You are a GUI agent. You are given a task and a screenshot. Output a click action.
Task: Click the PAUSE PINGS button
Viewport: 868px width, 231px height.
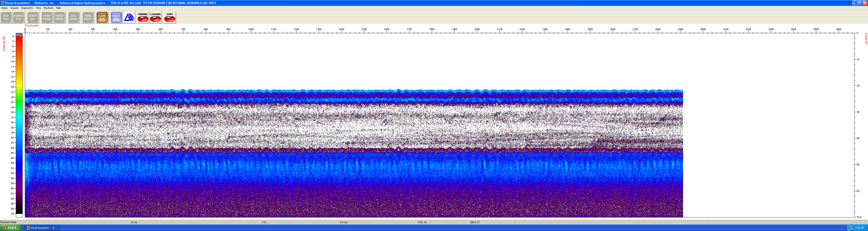(x=59, y=18)
